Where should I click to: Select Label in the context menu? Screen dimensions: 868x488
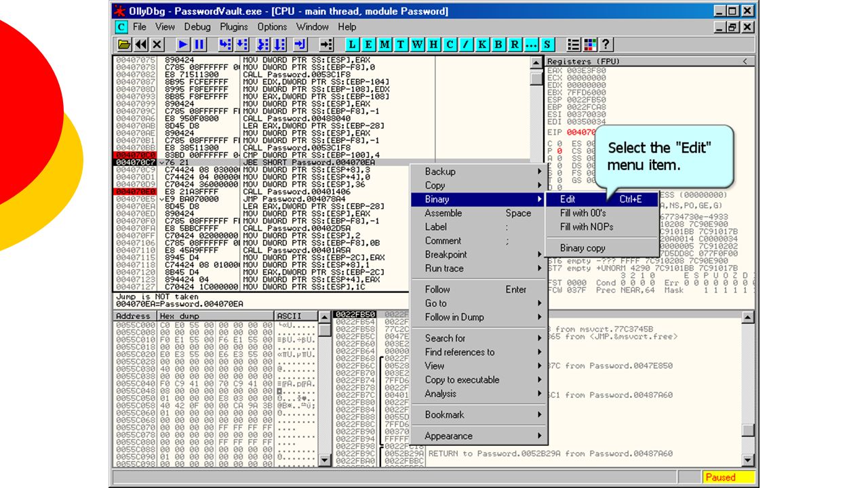[479, 227]
